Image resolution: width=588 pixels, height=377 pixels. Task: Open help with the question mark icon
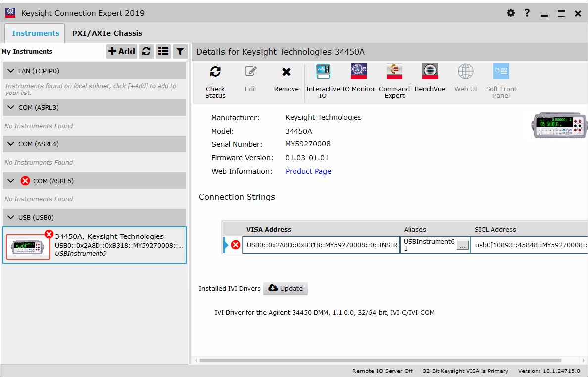[x=527, y=13]
